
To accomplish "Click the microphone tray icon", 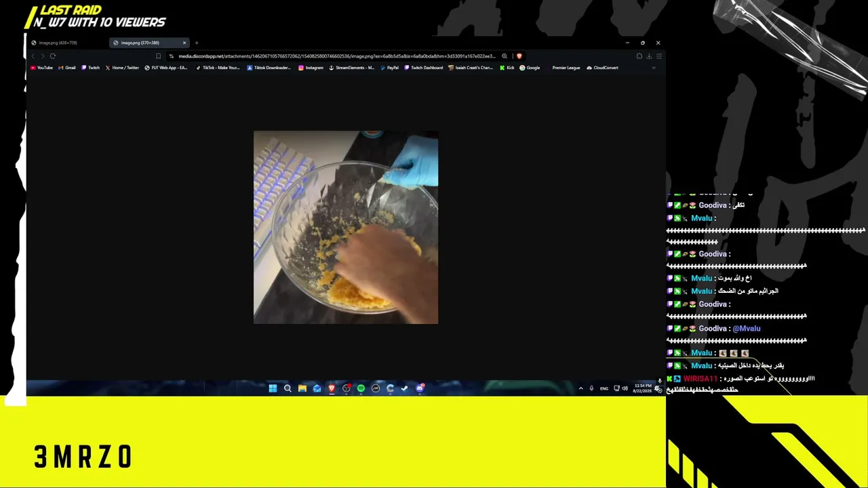I will [x=591, y=388].
